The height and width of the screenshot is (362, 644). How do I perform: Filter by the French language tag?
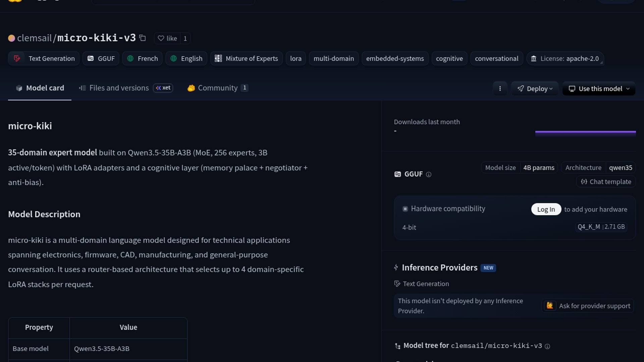coord(143,58)
